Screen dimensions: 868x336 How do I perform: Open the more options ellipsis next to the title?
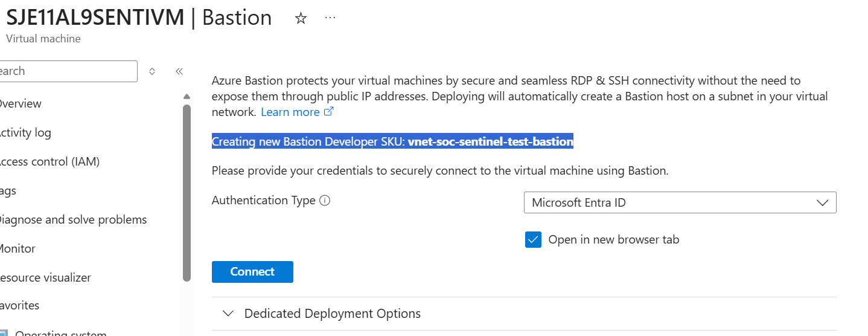(330, 18)
